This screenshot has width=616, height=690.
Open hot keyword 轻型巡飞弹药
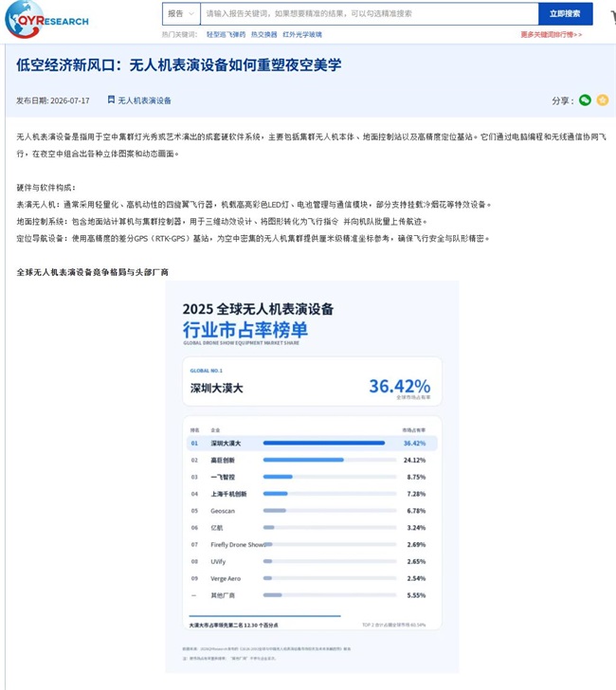[226, 34]
